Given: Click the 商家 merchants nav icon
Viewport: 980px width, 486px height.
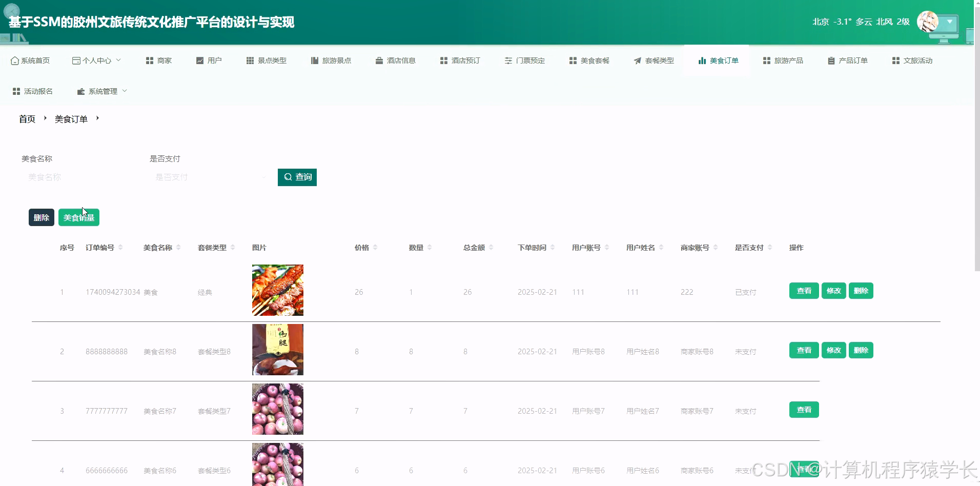Looking at the screenshot, I should (149, 60).
